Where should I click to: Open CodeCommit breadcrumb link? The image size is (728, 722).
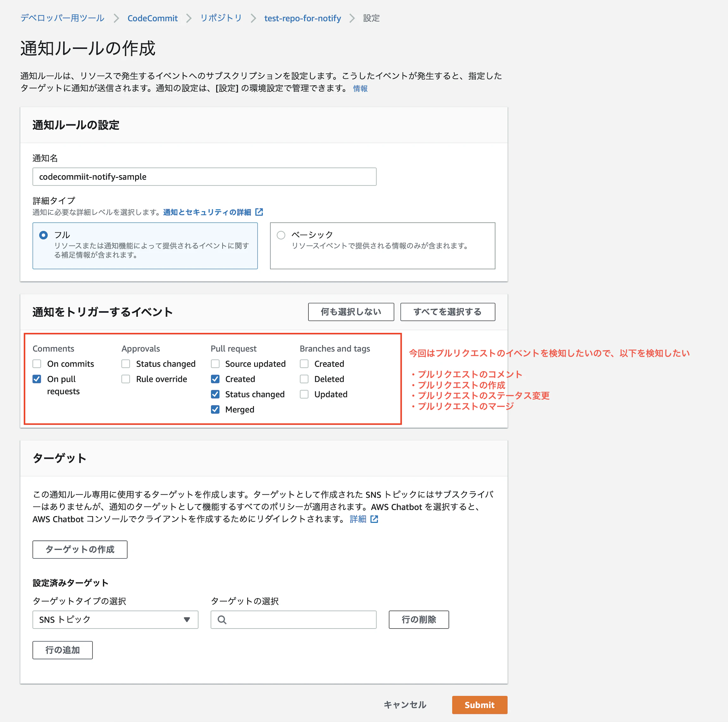point(153,18)
